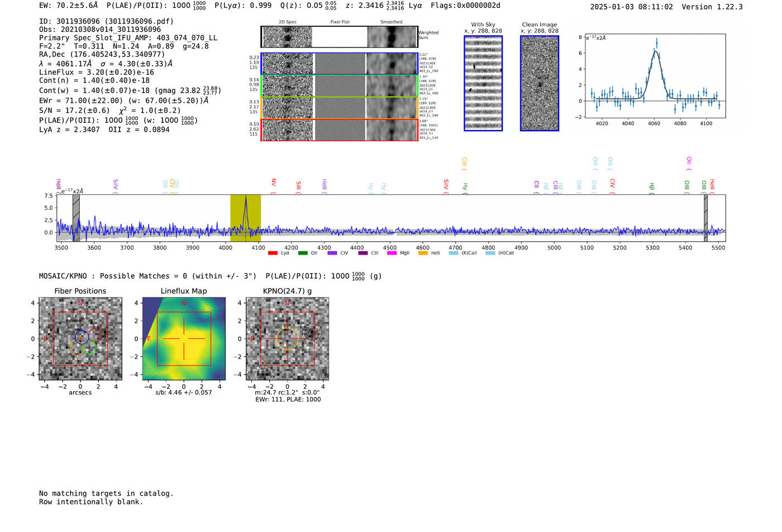Select the Obs: 20210308v014_3011936096 line
Screen dimensions: 782x532
coord(100,30)
